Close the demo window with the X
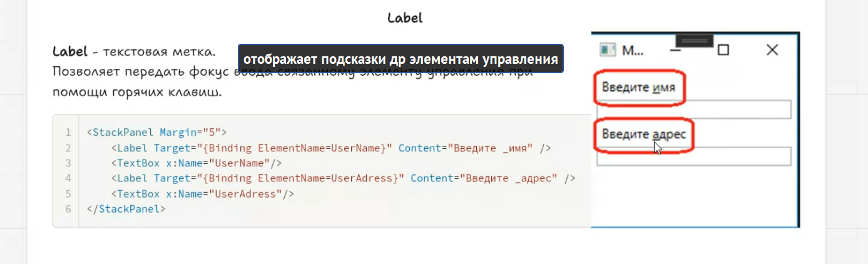Image resolution: width=868 pixels, height=264 pixels. [x=772, y=50]
